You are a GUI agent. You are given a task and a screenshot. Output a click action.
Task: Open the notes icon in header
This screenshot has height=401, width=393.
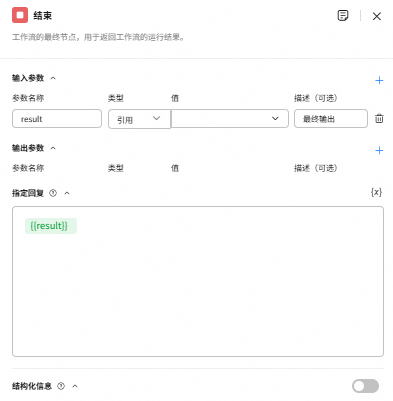(343, 16)
